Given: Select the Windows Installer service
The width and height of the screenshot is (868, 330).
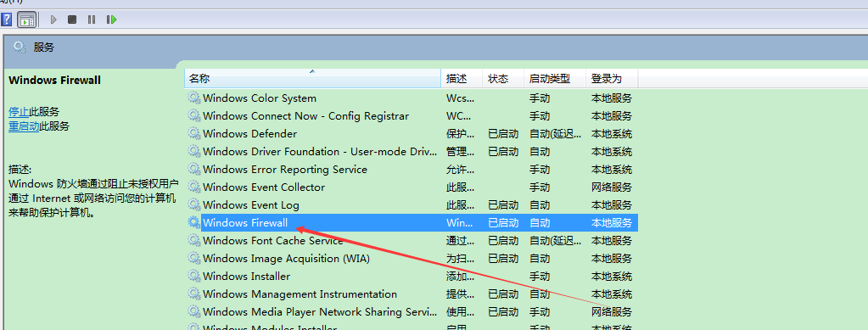Looking at the screenshot, I should [246, 276].
